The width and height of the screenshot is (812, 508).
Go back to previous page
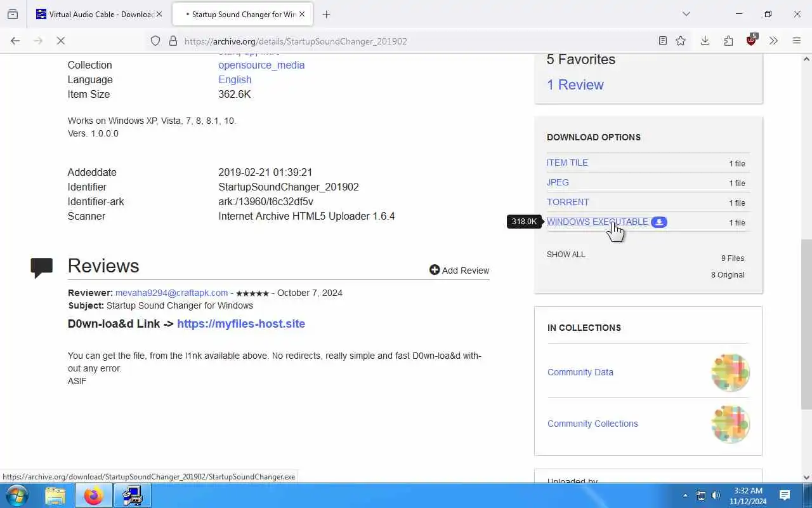[15, 41]
